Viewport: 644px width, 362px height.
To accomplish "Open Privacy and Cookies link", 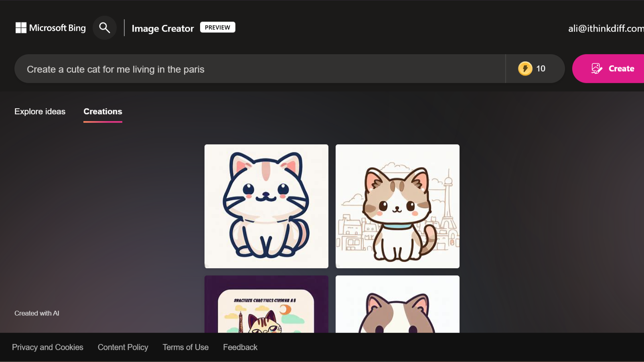I will pos(48,347).
